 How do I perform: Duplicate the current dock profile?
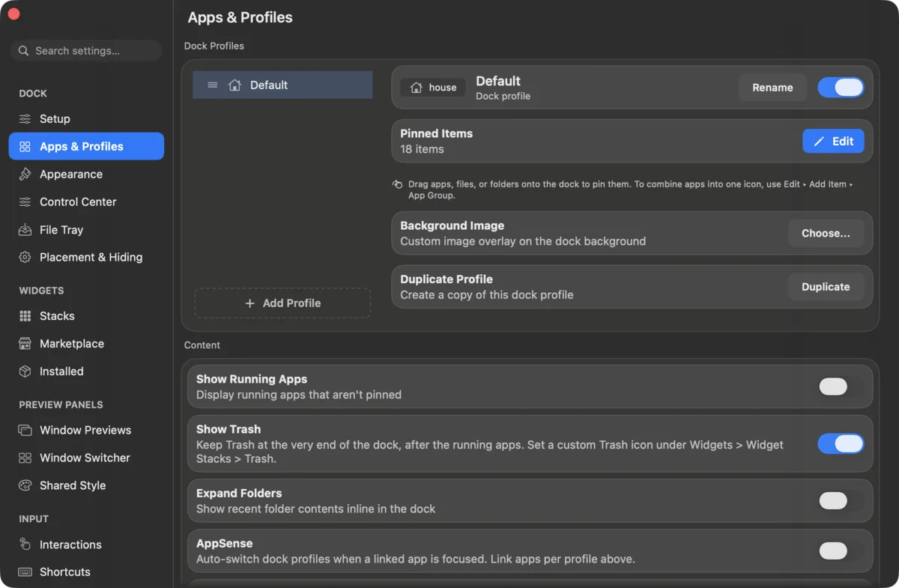coord(826,287)
